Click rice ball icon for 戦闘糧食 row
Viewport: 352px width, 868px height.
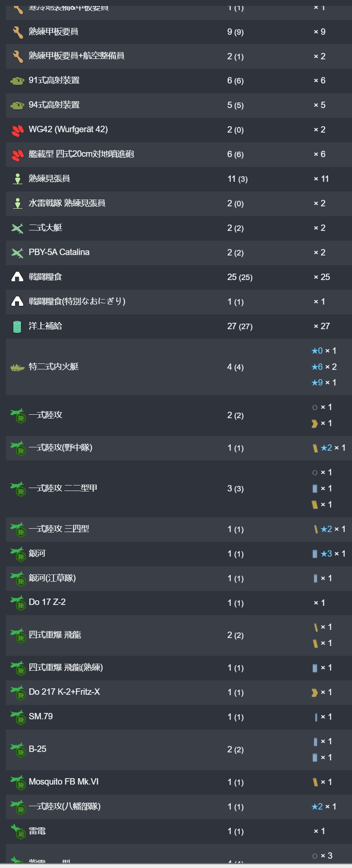coord(17,277)
